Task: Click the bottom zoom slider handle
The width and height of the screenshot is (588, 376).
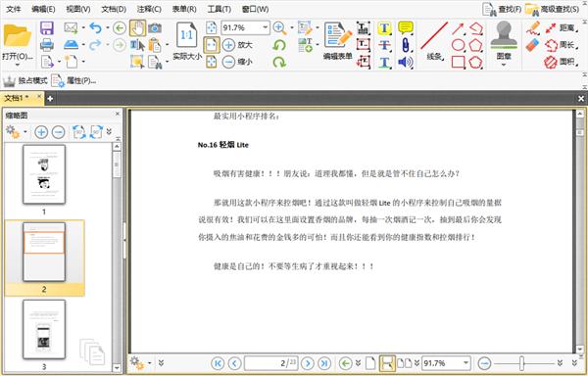Action: pos(521,363)
